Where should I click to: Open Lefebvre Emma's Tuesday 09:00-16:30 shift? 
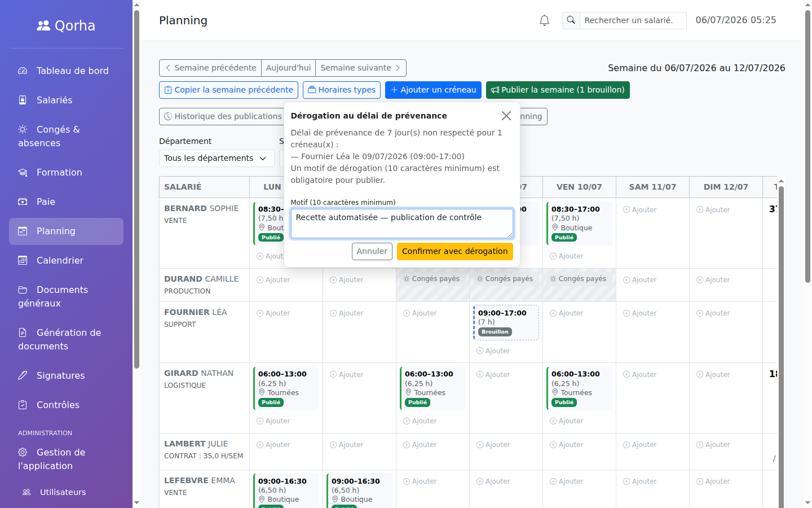tap(359, 491)
